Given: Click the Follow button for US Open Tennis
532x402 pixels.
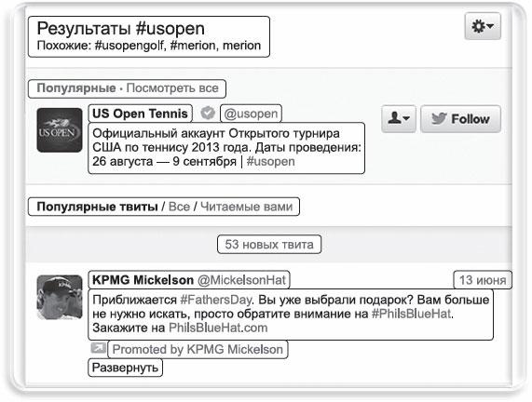Looking at the screenshot, I should point(460,118).
